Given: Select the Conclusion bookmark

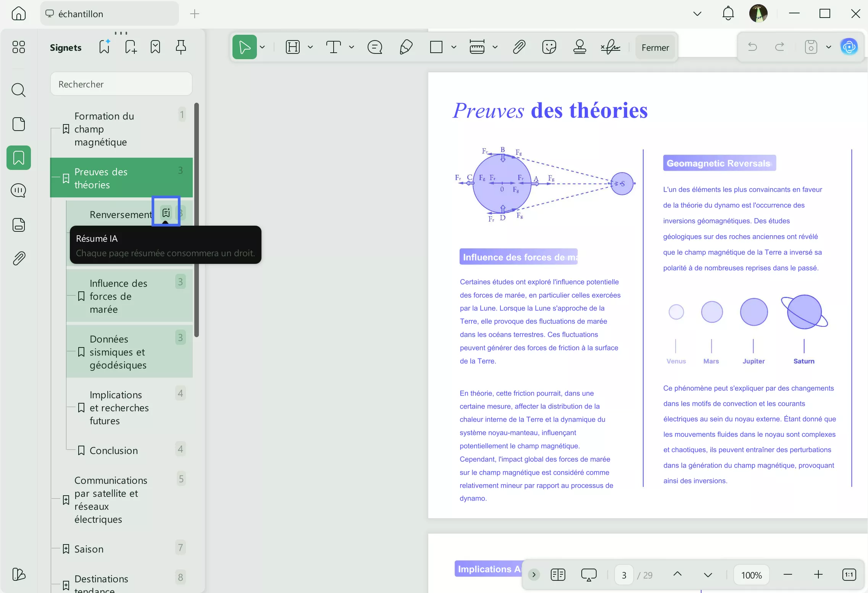Looking at the screenshot, I should pos(114,451).
